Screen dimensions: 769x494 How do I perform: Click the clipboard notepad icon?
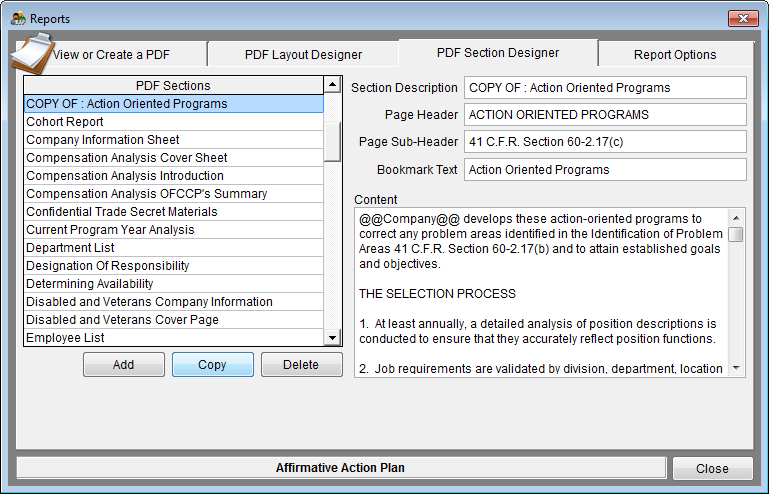pyautogui.click(x=32, y=53)
